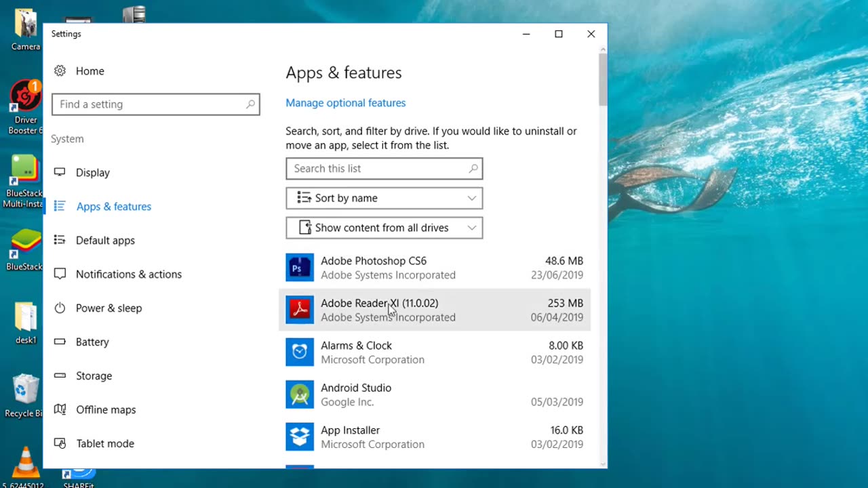Viewport: 868px width, 488px height.
Task: Click the Power & sleep icon
Action: [x=60, y=308]
